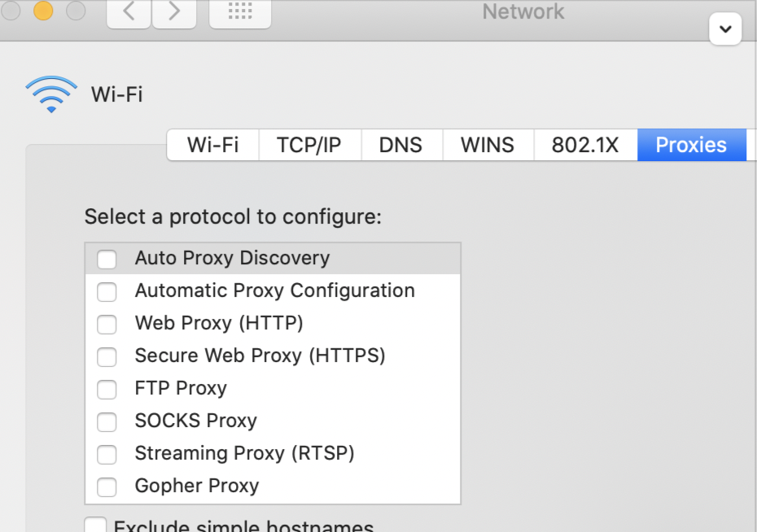Click the Wi-Fi signal icon
The width and height of the screenshot is (757, 532).
click(51, 94)
